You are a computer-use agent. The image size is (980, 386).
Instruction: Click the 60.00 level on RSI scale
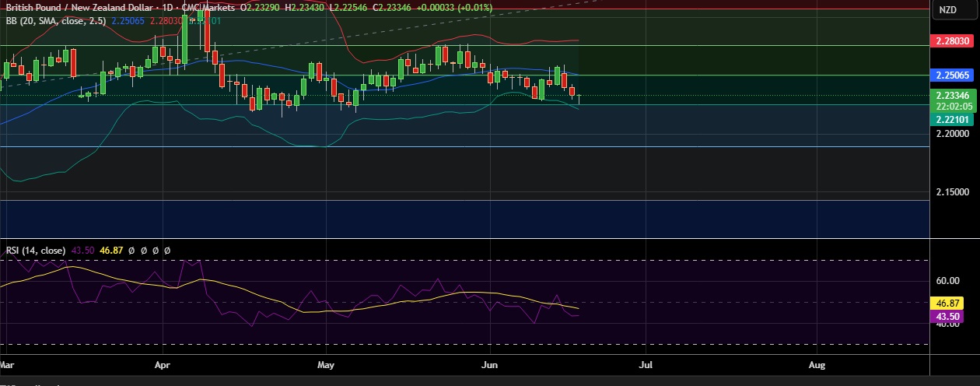[947, 280]
